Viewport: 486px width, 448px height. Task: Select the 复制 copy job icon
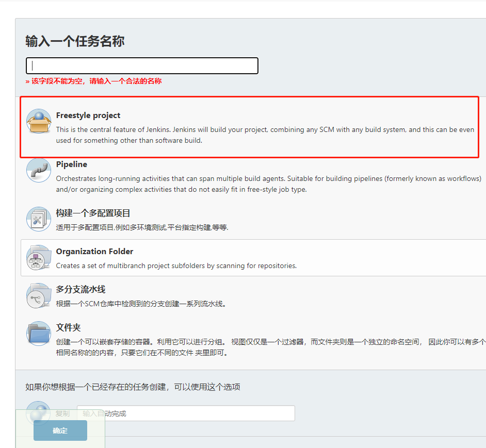(38, 412)
